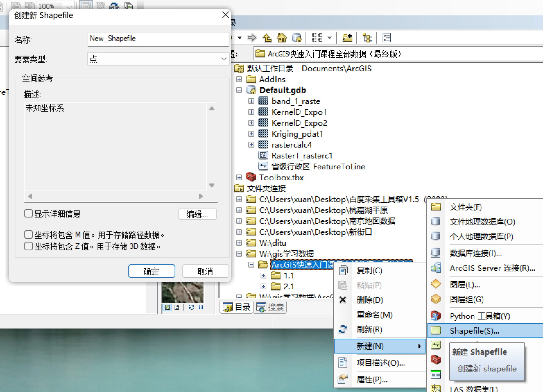Image resolution: width=543 pixels, height=392 pixels.
Task: Create a new 文件夹(F) from the submenu
Action: [486, 207]
